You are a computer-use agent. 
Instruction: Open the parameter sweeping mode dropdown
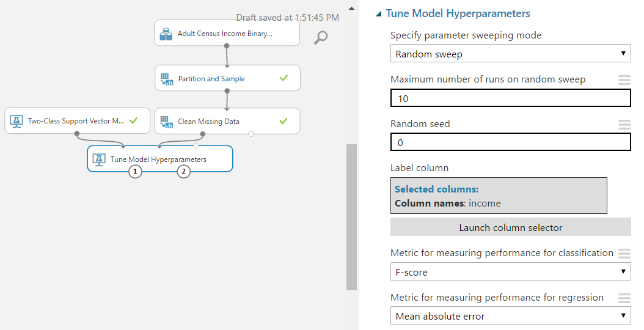coord(511,53)
